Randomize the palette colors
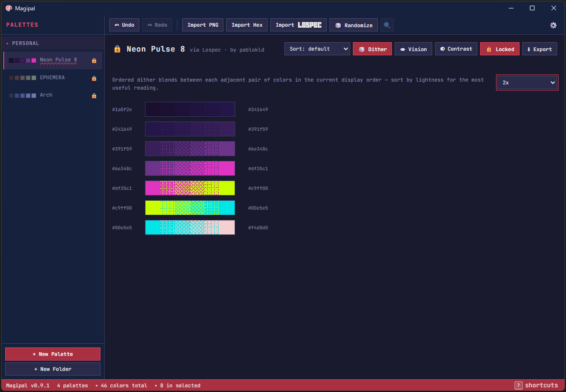The height and width of the screenshot is (392, 566). (353, 25)
